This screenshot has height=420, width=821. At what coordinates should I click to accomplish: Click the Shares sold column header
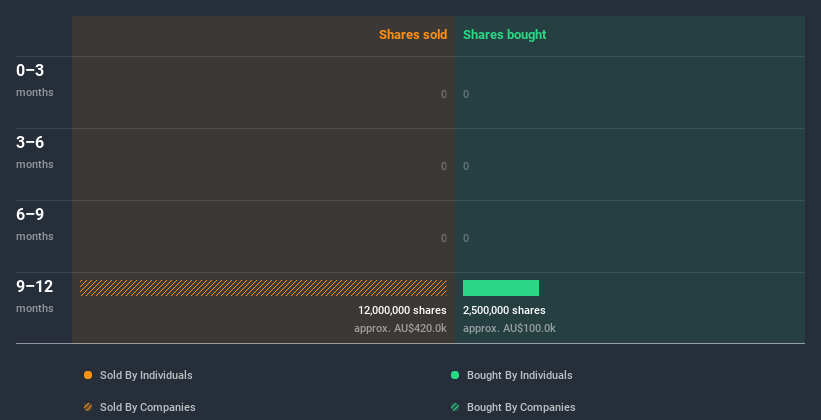pyautogui.click(x=413, y=35)
